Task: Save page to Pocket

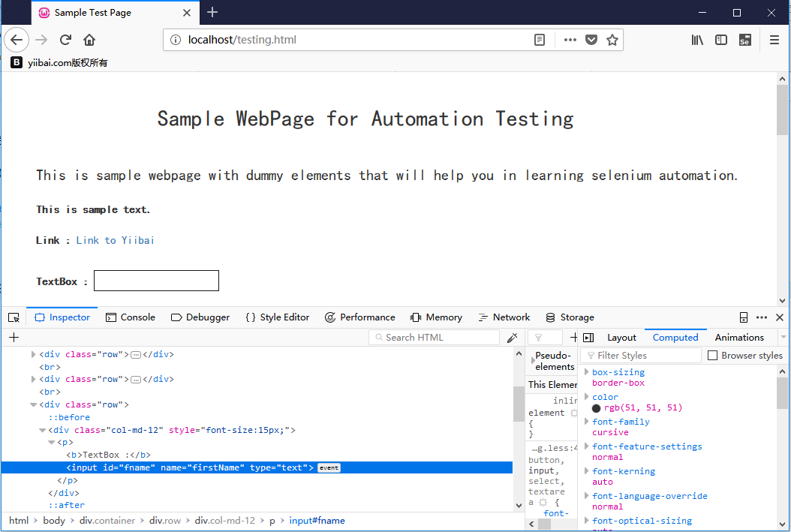Action: pos(591,40)
